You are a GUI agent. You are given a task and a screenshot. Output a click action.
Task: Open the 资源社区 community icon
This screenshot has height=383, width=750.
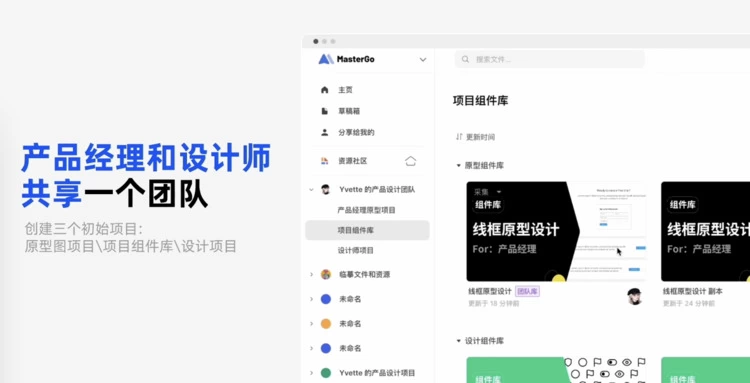(x=325, y=161)
